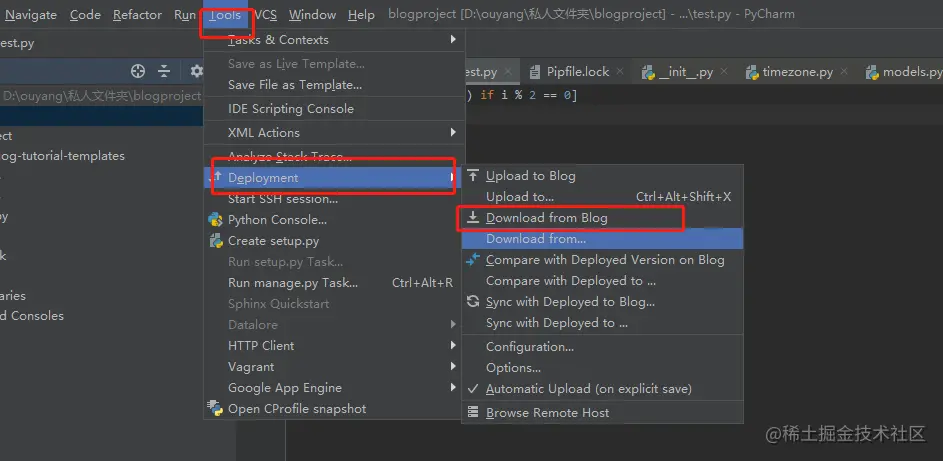
Task: Toggle Automatic Upload (on explicit save)
Action: tap(602, 389)
